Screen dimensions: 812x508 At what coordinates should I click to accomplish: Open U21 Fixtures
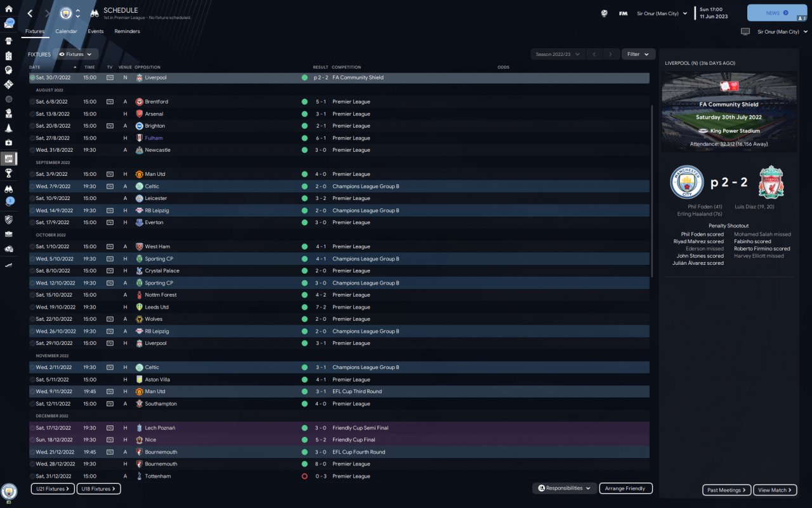click(x=53, y=489)
